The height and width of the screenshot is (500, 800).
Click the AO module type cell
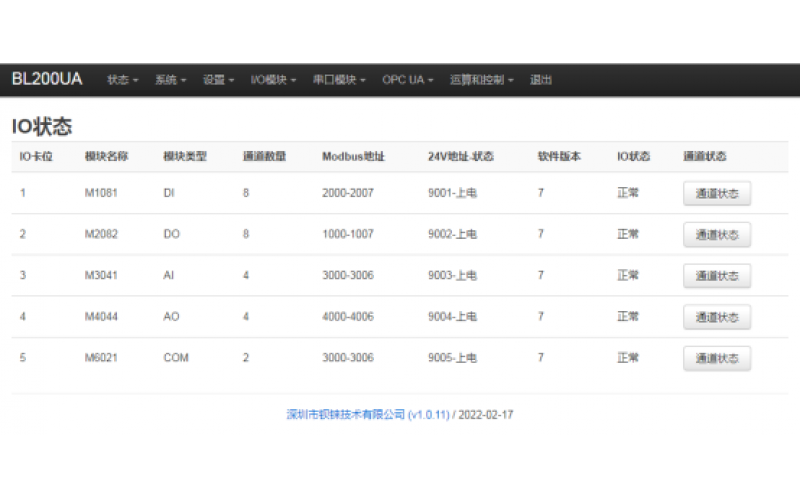(171, 317)
